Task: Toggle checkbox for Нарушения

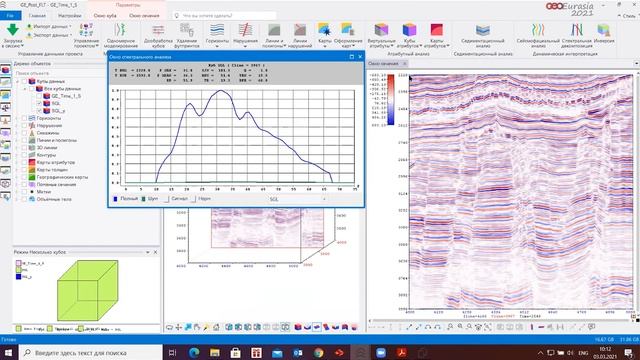Action: tap(24, 125)
